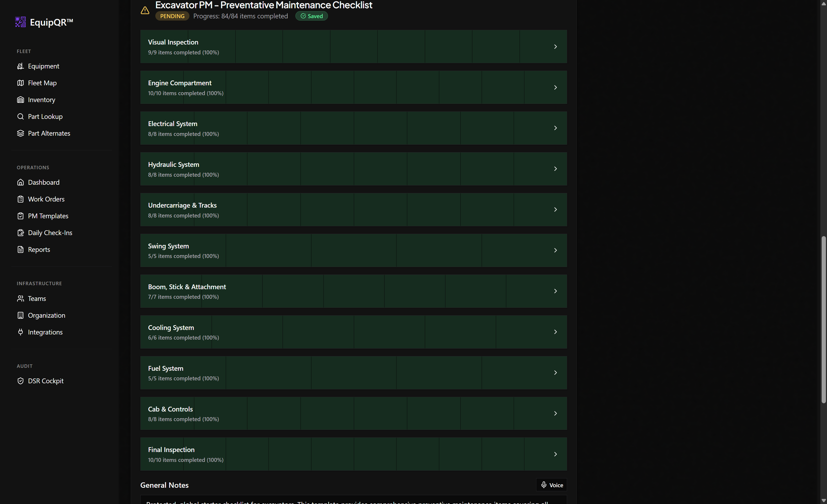Click the PENDING status badge

(172, 16)
